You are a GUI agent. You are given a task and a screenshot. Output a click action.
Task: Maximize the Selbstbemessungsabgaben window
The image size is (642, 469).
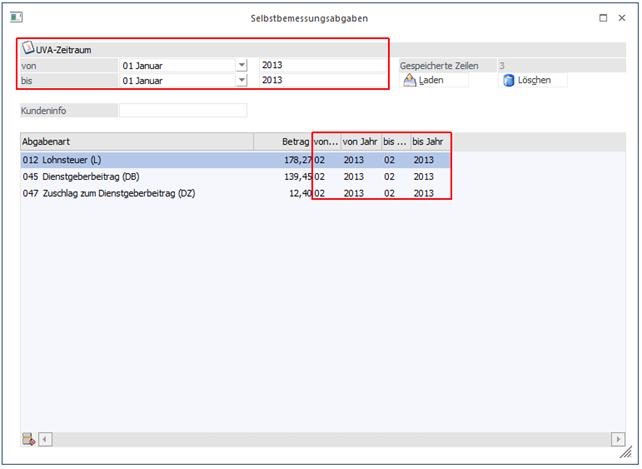click(602, 18)
